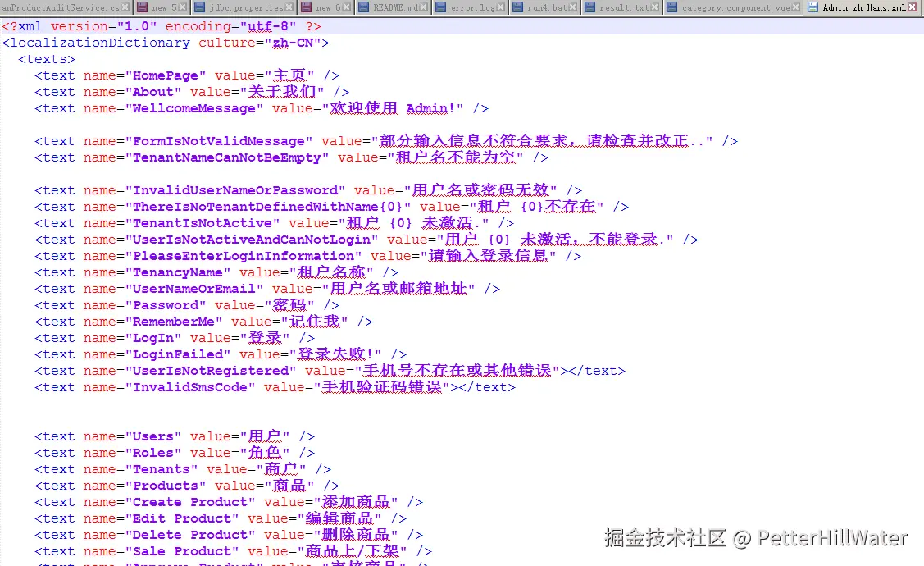
Task: Click the Delete Product entry line
Action: point(229,536)
